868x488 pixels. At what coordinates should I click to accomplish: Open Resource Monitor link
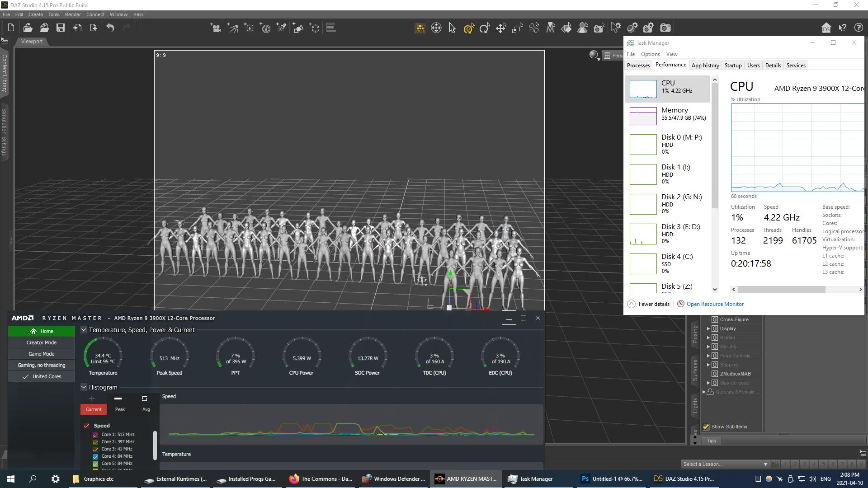point(715,304)
